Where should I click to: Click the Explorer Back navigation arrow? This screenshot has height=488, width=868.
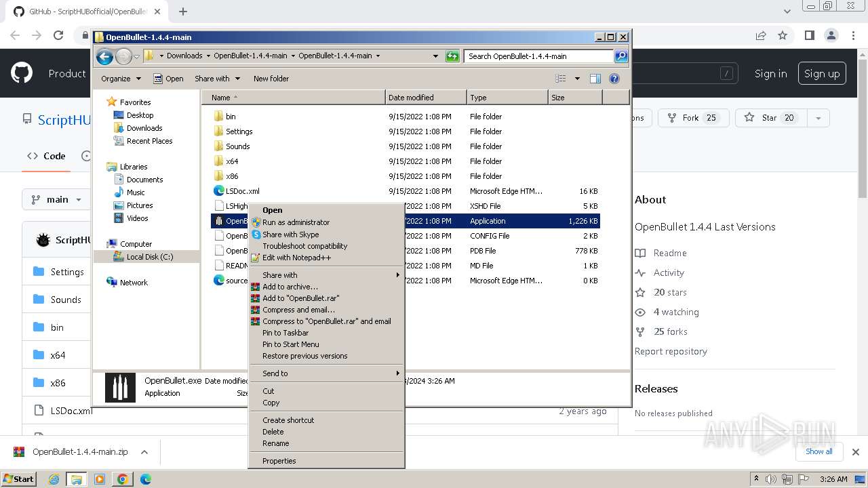coord(104,57)
